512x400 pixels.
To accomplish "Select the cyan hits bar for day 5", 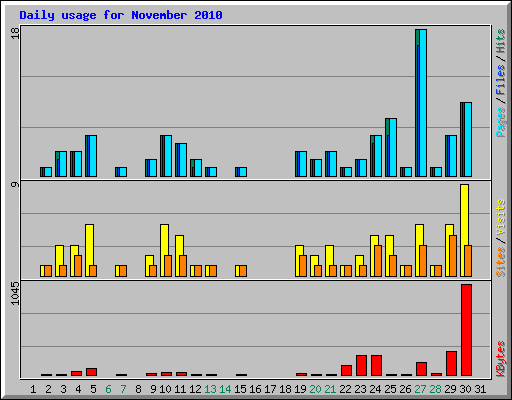I will (x=93, y=156).
